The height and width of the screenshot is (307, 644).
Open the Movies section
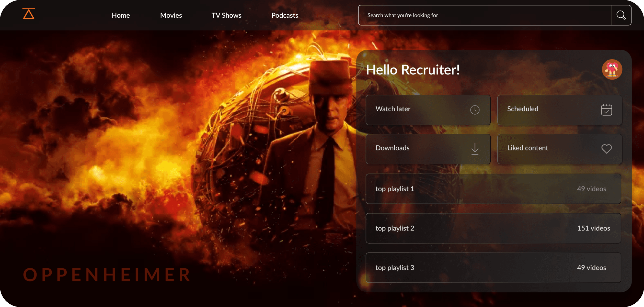tap(171, 15)
